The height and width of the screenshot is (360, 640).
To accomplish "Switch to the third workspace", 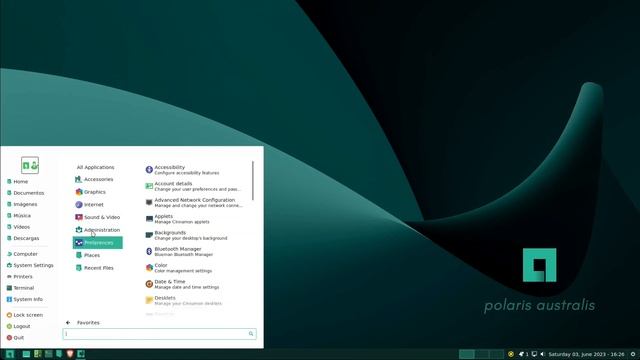I will [496, 354].
